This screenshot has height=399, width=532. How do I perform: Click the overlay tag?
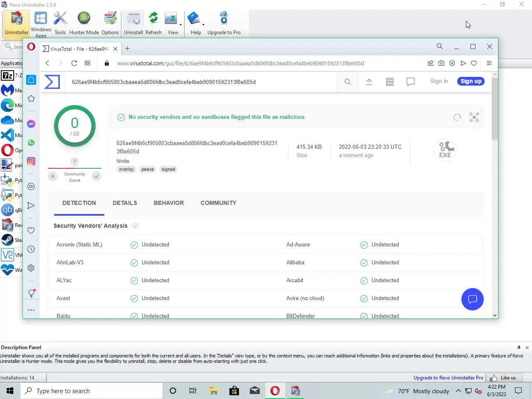coord(126,169)
